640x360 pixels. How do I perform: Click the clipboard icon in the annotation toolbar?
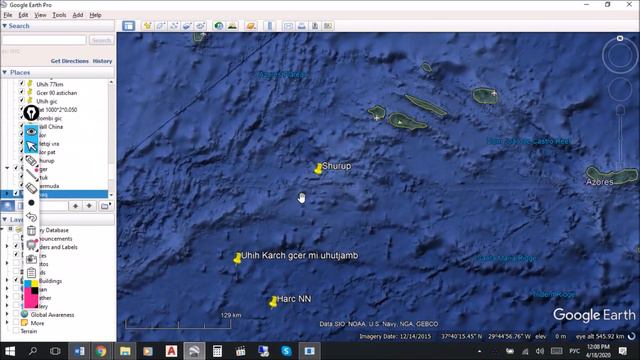tap(31, 273)
